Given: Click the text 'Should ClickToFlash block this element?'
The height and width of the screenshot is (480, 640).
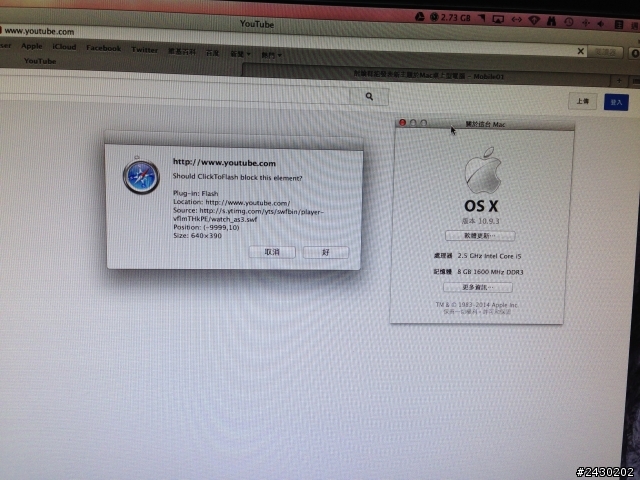Looking at the screenshot, I should 237,177.
